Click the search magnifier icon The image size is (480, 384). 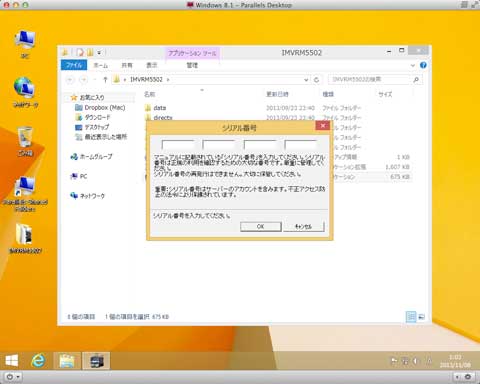416,80
